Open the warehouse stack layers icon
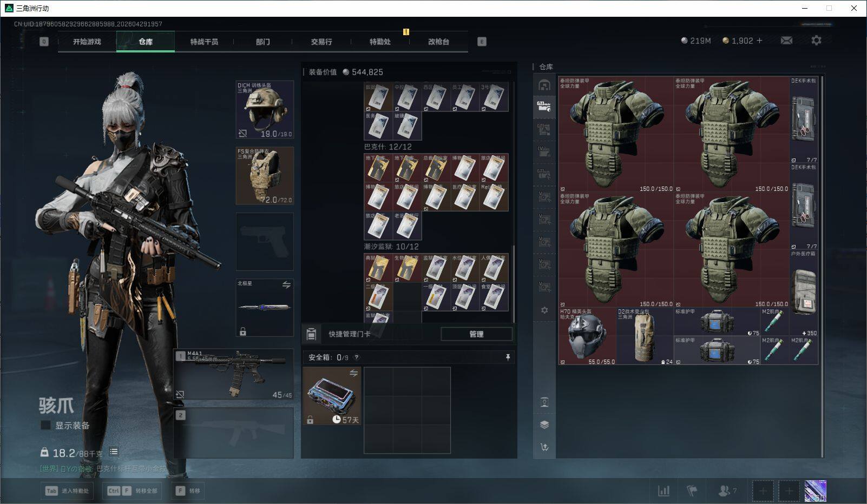This screenshot has height=504, width=867. tap(544, 425)
